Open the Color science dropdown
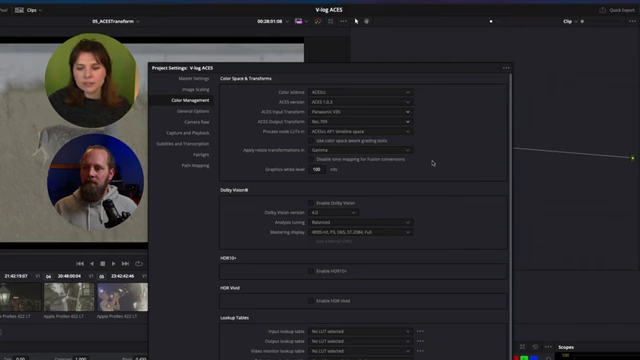This screenshot has width=640, height=360. pos(360,92)
